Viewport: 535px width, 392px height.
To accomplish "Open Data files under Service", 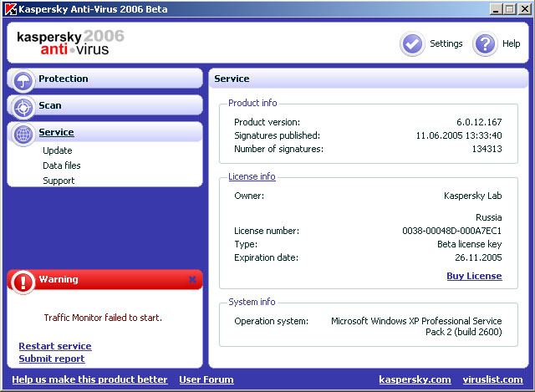I will 62,165.
